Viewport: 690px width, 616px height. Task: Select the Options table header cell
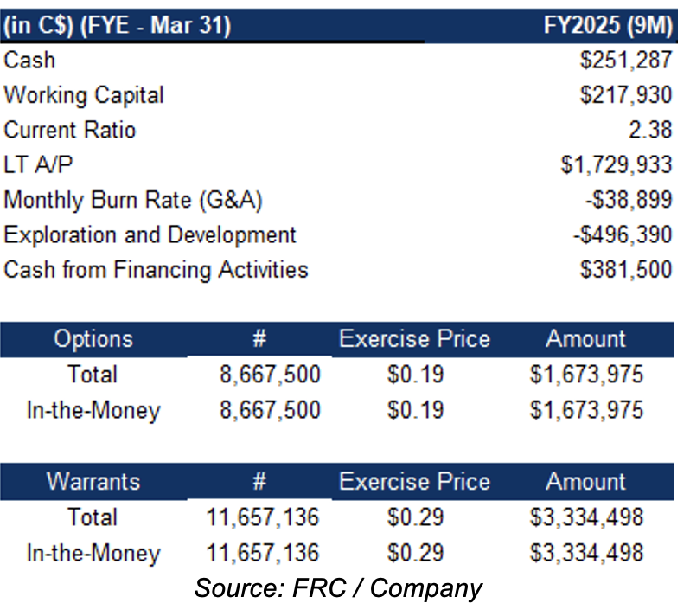93,338
